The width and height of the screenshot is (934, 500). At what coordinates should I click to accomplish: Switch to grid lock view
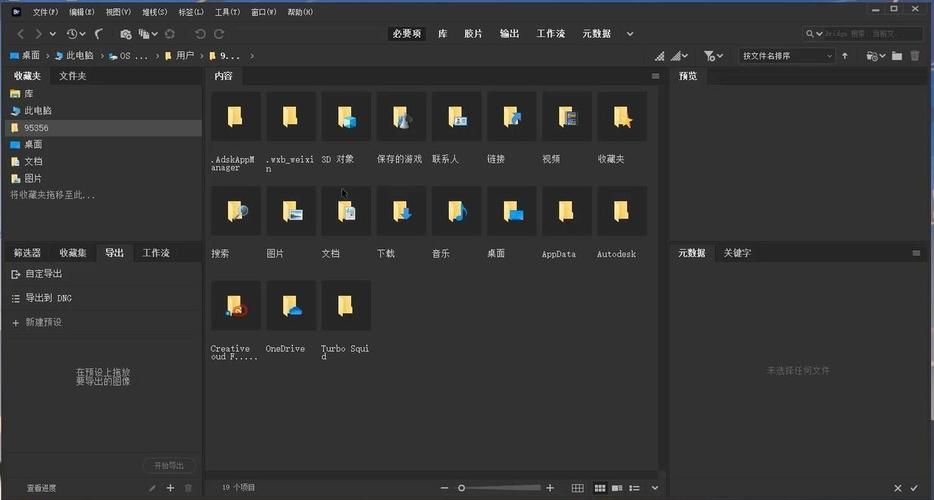(578, 488)
